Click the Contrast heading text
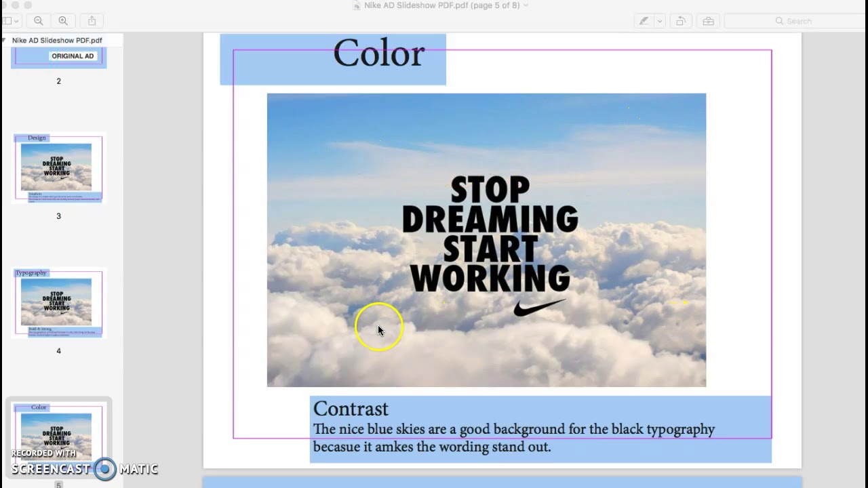The image size is (868, 488). pos(351,409)
